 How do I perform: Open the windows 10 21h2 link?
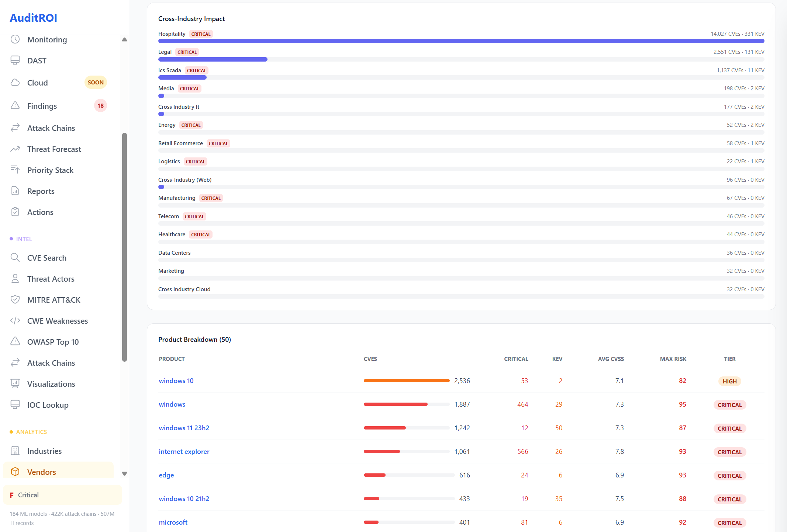click(184, 499)
